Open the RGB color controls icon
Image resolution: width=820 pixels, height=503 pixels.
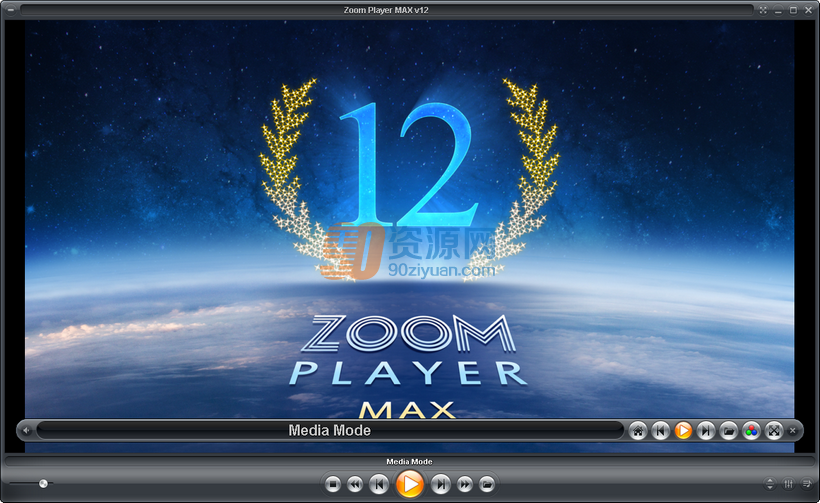(751, 431)
